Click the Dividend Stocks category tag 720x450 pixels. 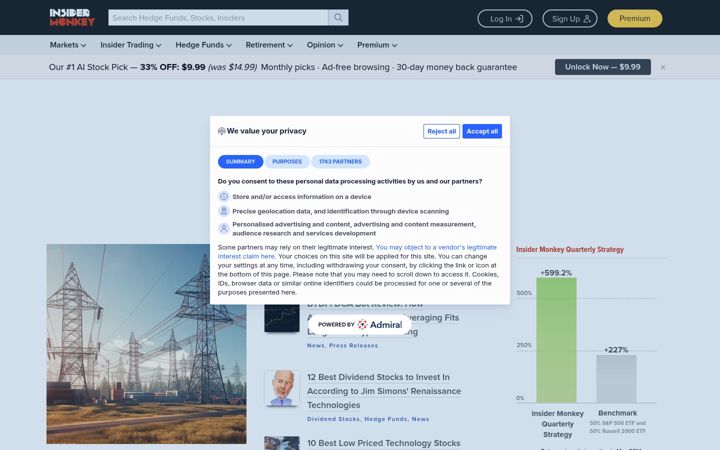(333, 419)
